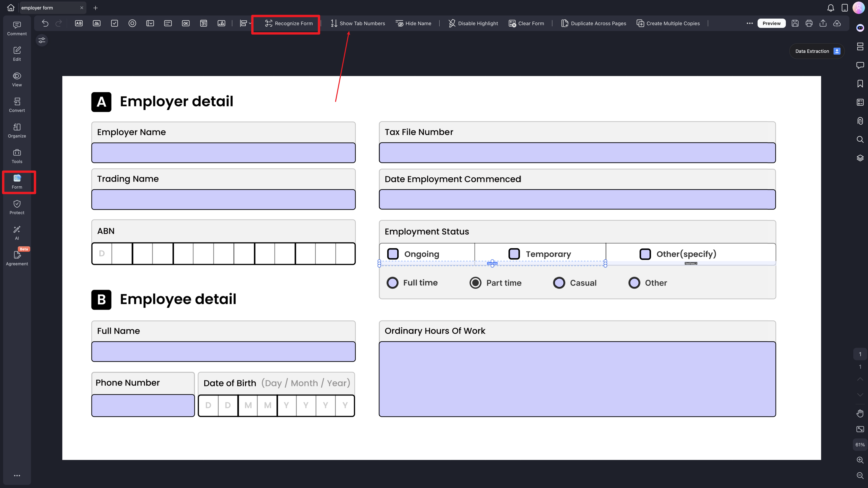The image size is (868, 488).
Task: Select the text field tool
Action: tap(79, 23)
